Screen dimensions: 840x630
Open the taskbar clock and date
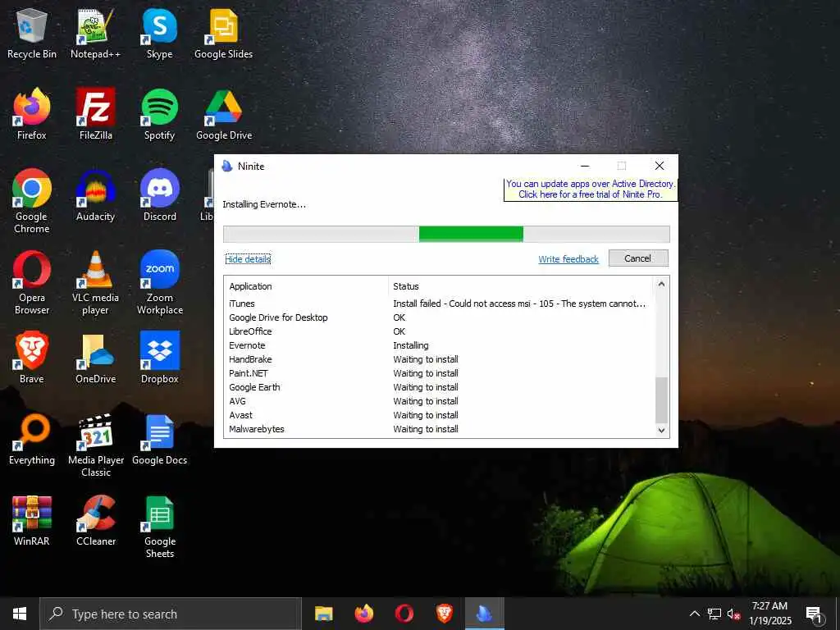pos(769,614)
